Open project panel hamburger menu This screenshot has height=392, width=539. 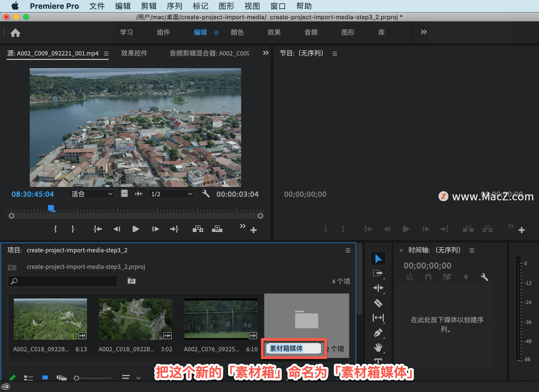348,250
